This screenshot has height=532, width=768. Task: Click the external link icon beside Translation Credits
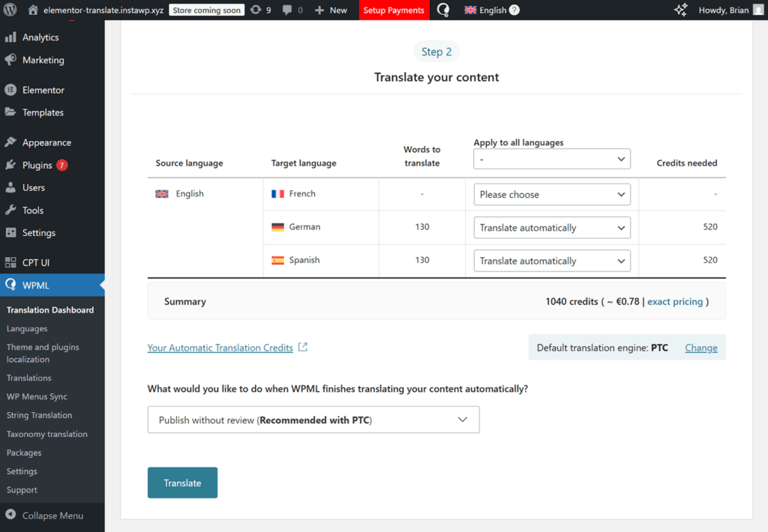(x=303, y=347)
